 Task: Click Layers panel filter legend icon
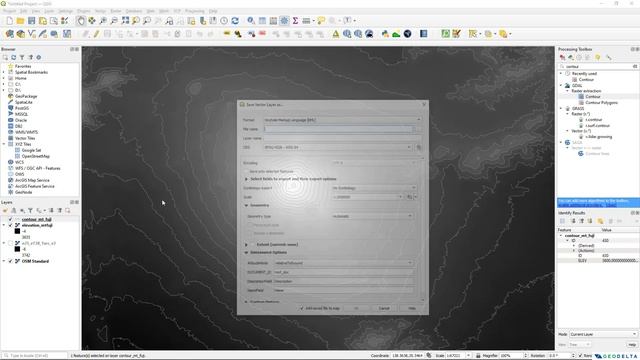tap(30, 211)
